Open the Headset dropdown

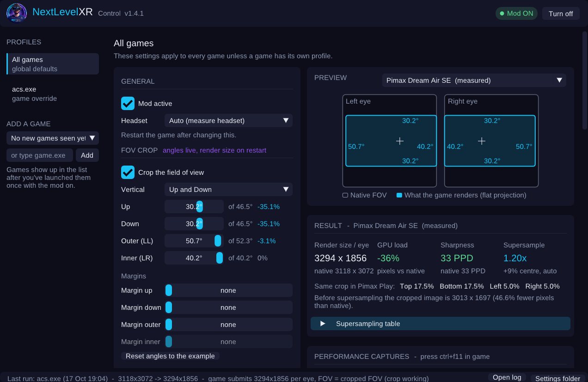(228, 121)
